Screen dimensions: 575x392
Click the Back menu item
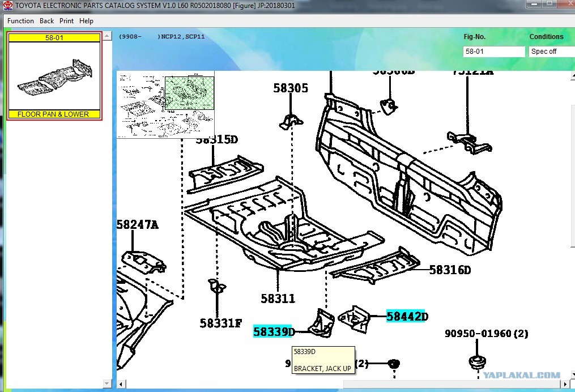coord(46,21)
